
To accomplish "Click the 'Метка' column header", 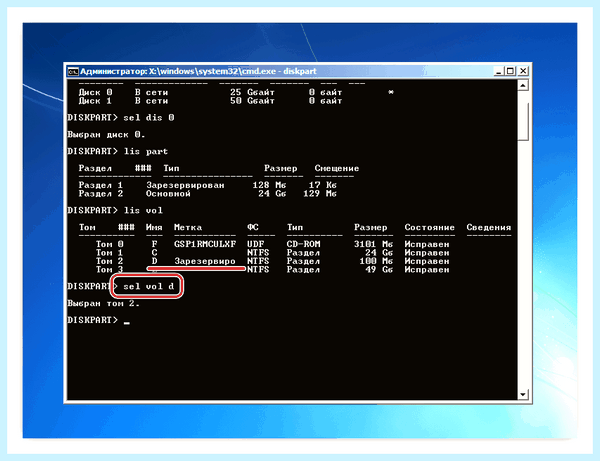I will (188, 227).
